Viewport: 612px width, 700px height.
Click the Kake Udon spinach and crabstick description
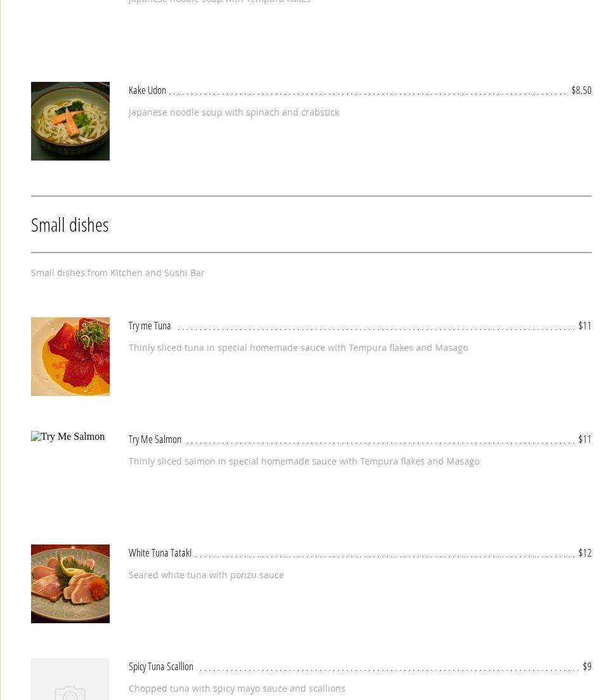pos(234,112)
